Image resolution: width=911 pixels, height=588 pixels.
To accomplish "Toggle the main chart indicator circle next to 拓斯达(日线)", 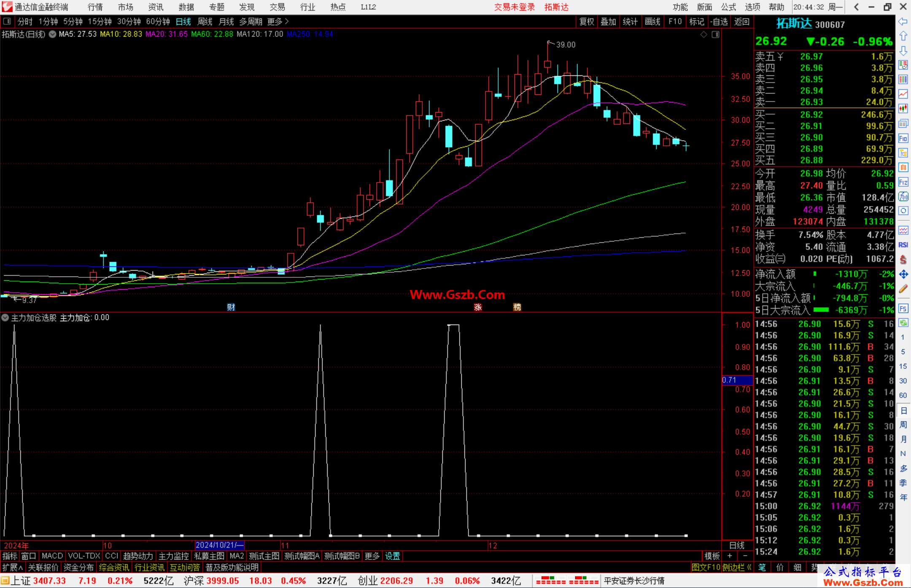I will (52, 34).
